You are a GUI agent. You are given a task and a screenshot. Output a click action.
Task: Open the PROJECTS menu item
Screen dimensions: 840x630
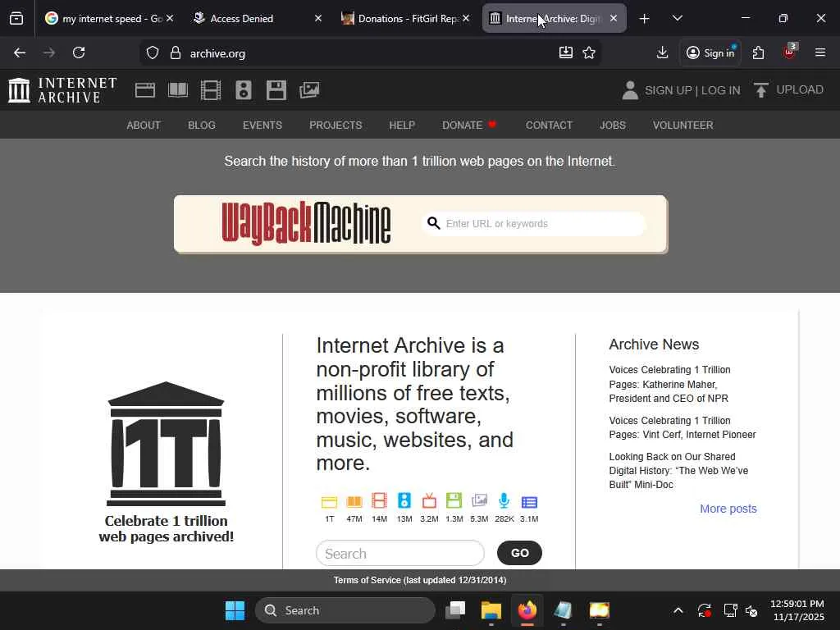pyautogui.click(x=336, y=125)
